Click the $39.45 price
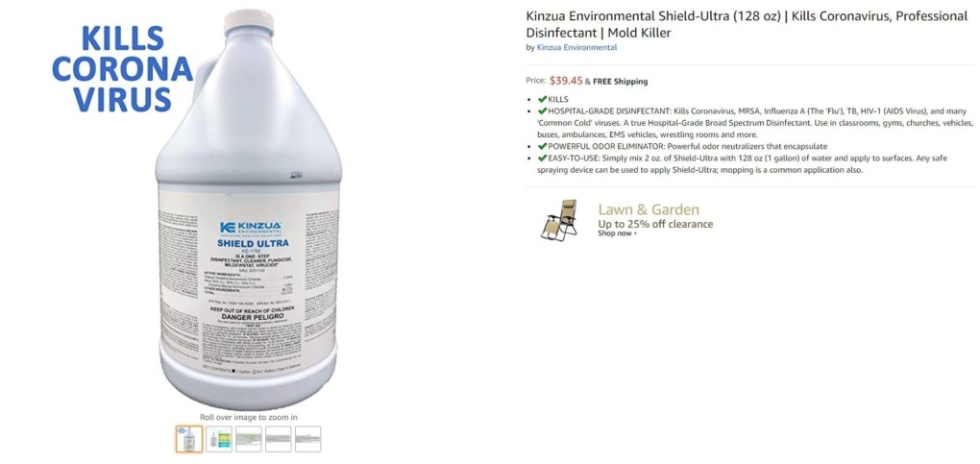980x464 pixels. [566, 81]
